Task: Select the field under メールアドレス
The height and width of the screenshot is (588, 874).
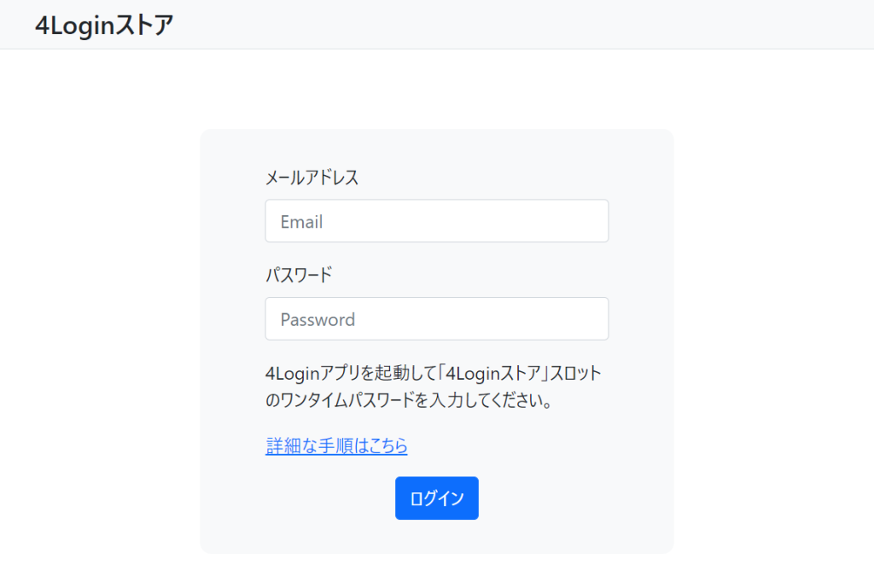Action: 436,221
